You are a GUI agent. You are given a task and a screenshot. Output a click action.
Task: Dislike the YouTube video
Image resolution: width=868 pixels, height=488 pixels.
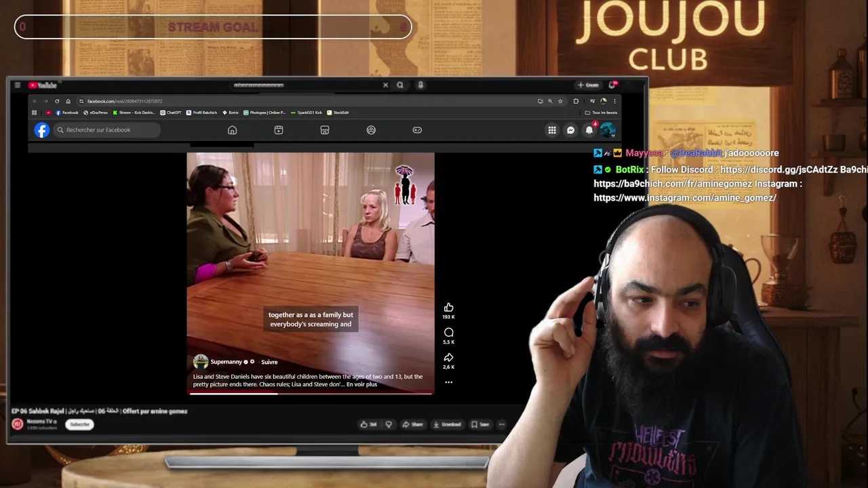[x=389, y=424]
